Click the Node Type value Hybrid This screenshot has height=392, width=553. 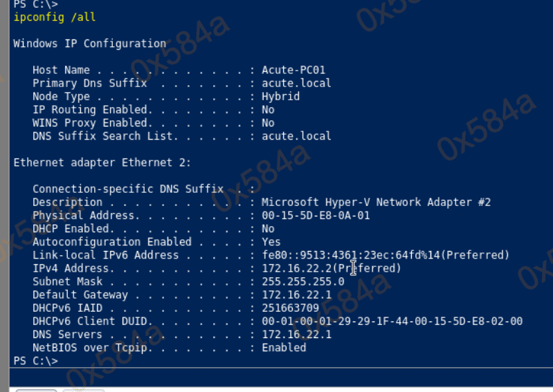[280, 97]
